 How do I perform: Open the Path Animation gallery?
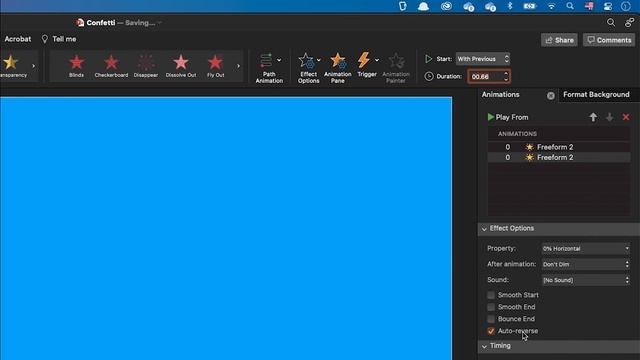pyautogui.click(x=269, y=68)
